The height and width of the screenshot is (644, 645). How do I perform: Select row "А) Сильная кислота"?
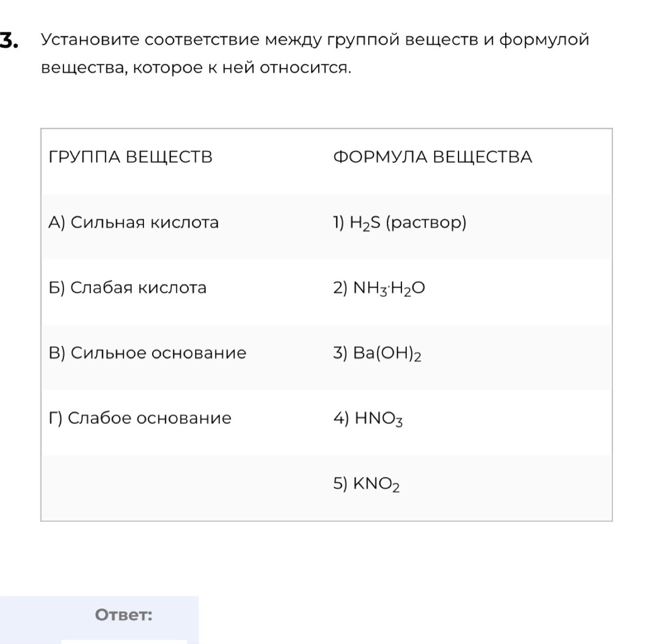[134, 223]
